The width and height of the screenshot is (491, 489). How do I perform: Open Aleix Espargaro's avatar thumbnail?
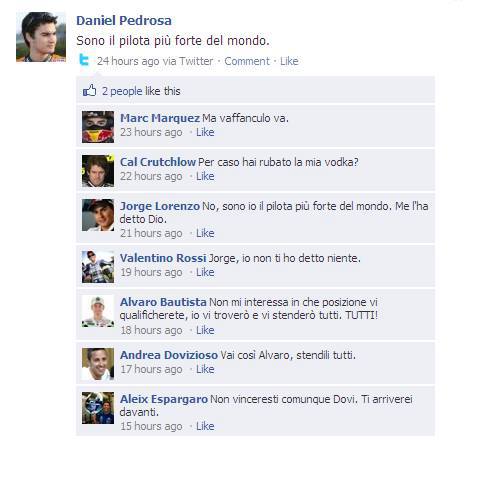(98, 408)
